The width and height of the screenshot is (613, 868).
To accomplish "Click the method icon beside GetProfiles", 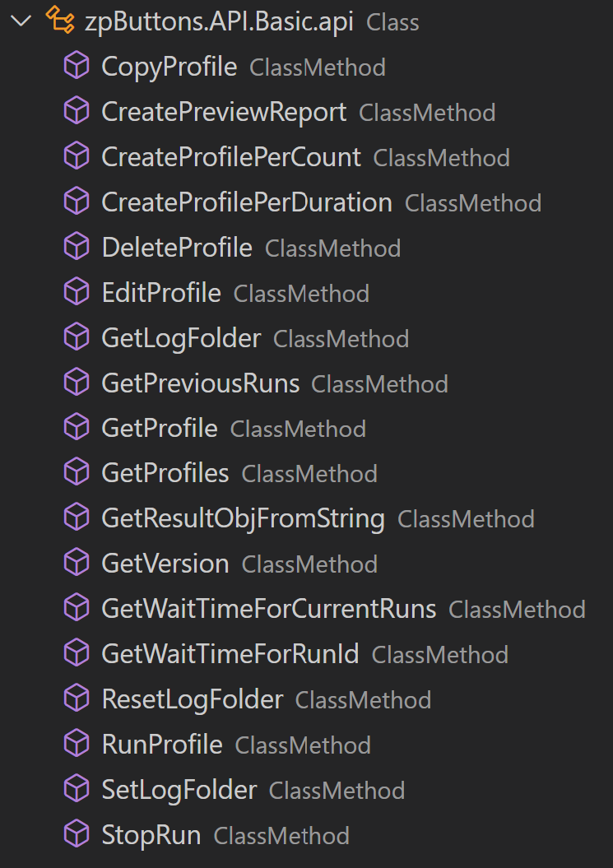I will [77, 473].
